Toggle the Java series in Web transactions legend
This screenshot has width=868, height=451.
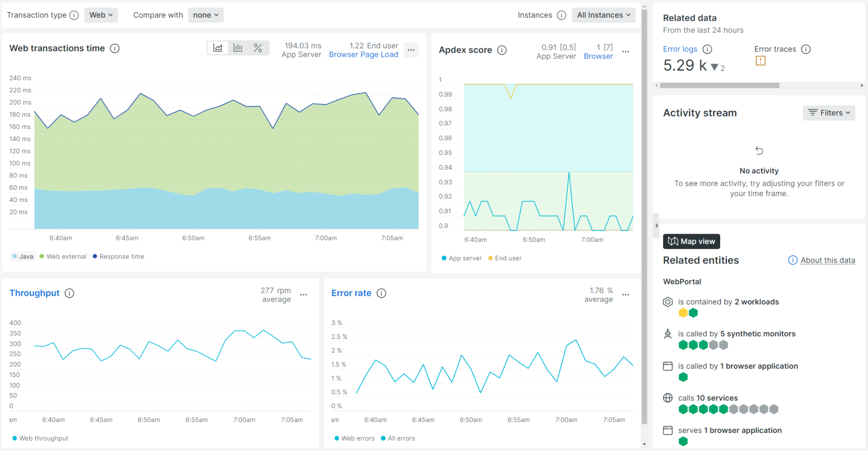point(23,256)
